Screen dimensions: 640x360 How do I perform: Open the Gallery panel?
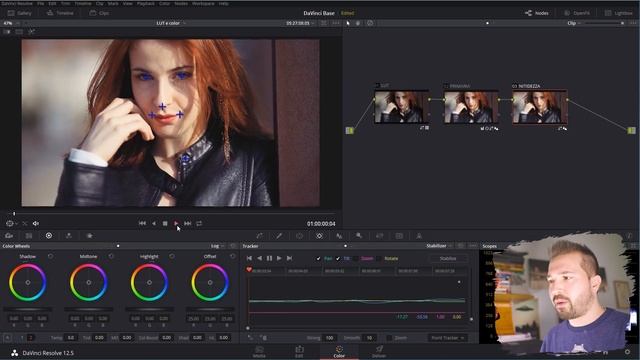[20, 13]
